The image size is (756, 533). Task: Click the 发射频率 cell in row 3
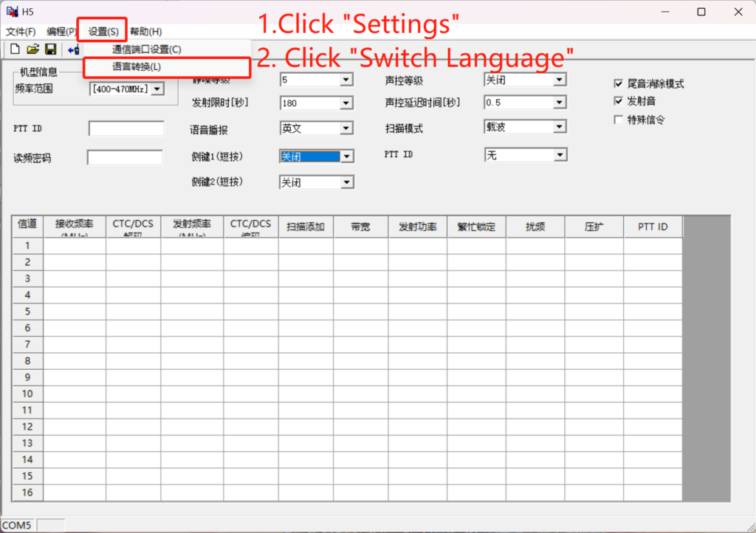(x=192, y=278)
